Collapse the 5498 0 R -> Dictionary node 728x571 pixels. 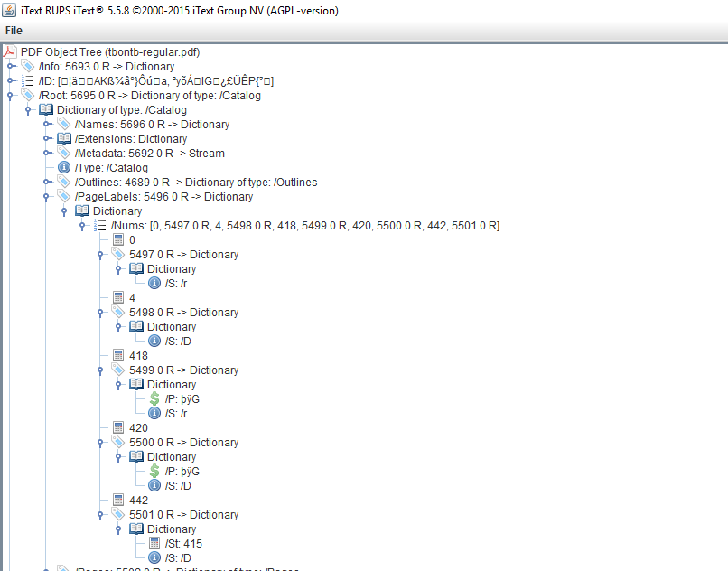100,313
